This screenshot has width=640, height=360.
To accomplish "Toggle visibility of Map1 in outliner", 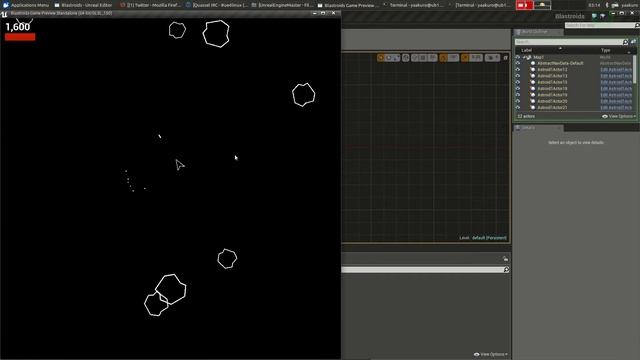I will pos(518,58).
